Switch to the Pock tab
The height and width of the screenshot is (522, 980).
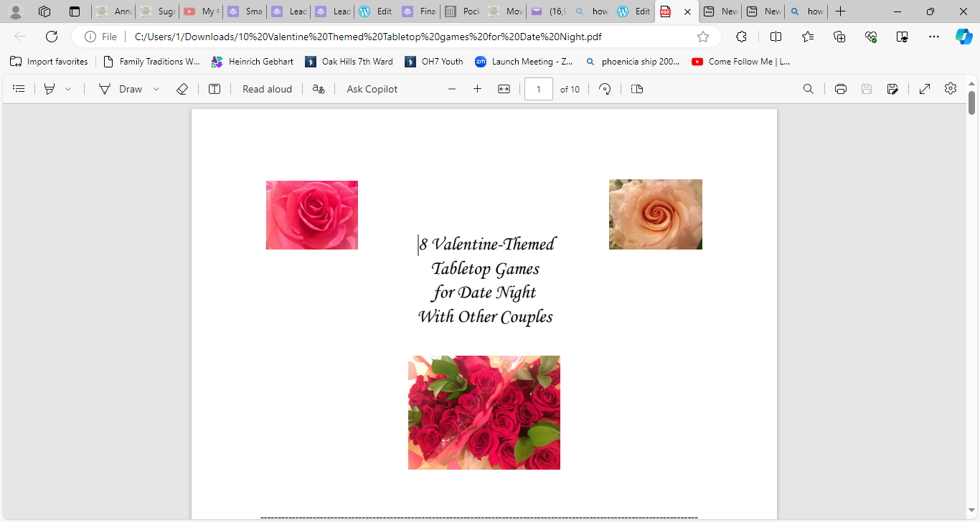click(462, 11)
